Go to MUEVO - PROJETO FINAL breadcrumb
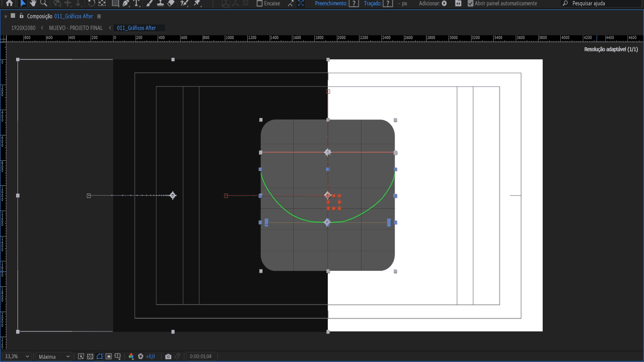Viewport: 644px width, 362px height. (x=76, y=28)
